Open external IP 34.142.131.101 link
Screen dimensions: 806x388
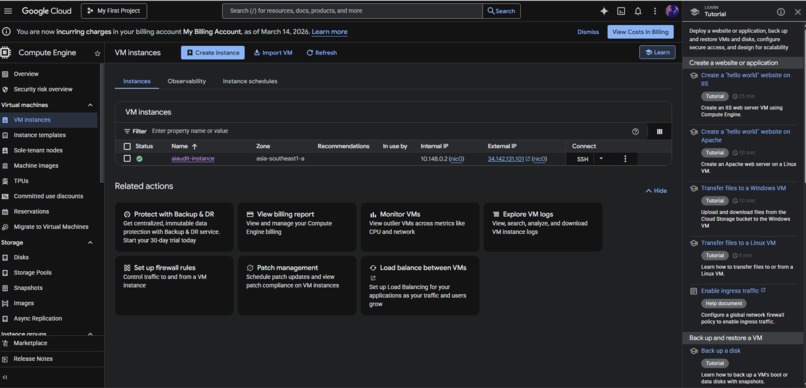tap(506, 159)
